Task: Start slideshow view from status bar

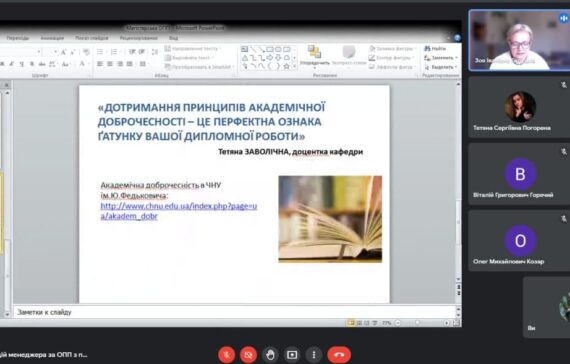Action: point(375,323)
